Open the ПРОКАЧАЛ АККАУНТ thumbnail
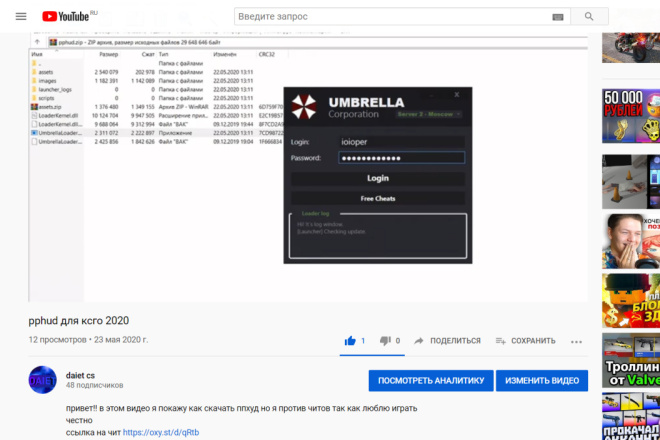This screenshot has width=660, height=440. click(x=631, y=416)
